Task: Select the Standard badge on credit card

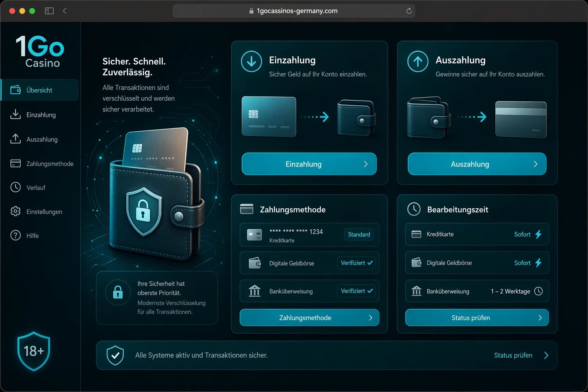Action: click(359, 234)
